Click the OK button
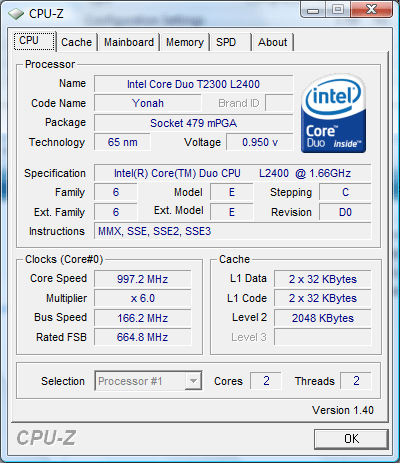The image size is (400, 463). pos(351,438)
